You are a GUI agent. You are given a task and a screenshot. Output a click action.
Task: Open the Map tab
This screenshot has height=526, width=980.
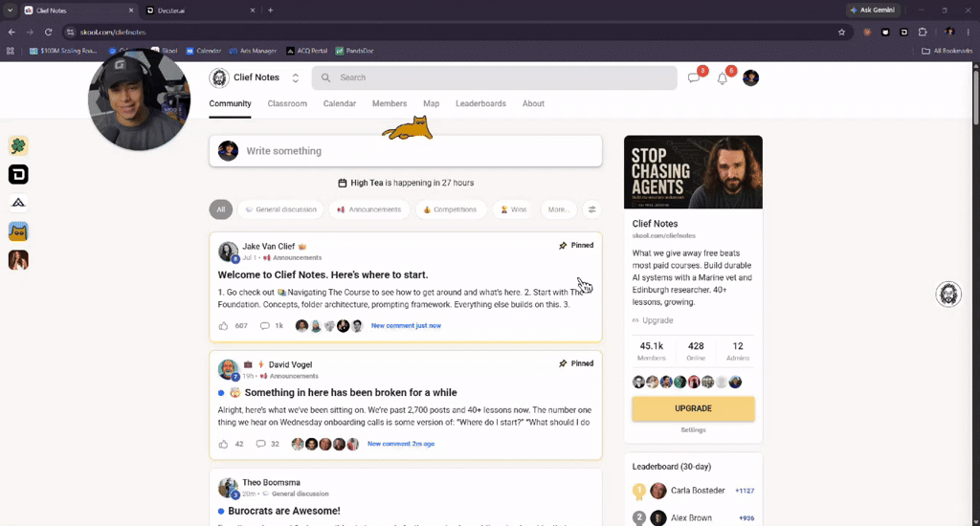pyautogui.click(x=432, y=103)
